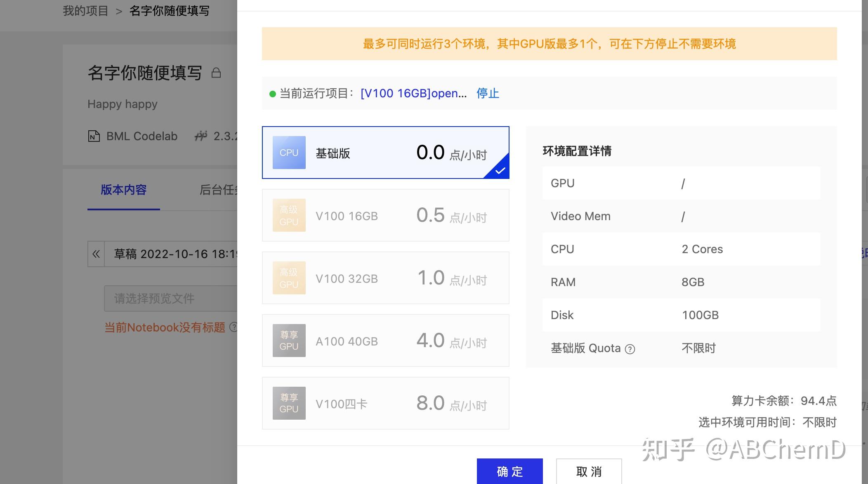Open the 我的项目 breadcrumb menu
The image size is (868, 484).
(85, 10)
